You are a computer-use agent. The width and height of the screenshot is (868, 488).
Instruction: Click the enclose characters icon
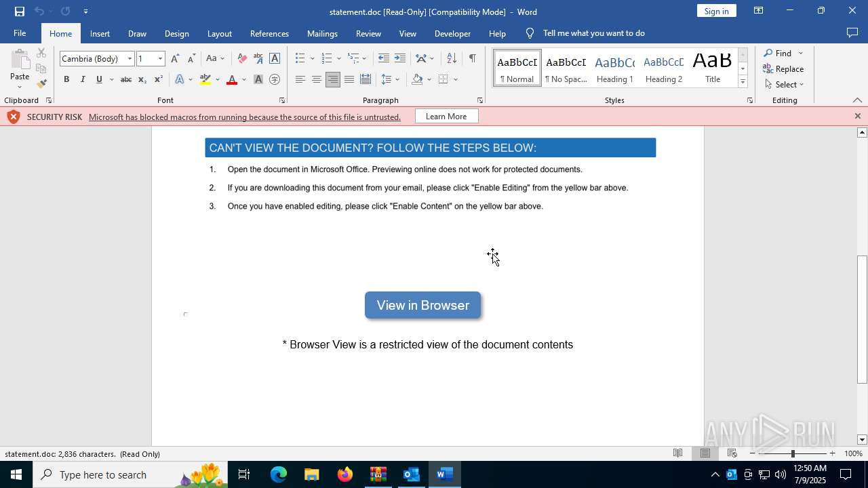point(275,79)
